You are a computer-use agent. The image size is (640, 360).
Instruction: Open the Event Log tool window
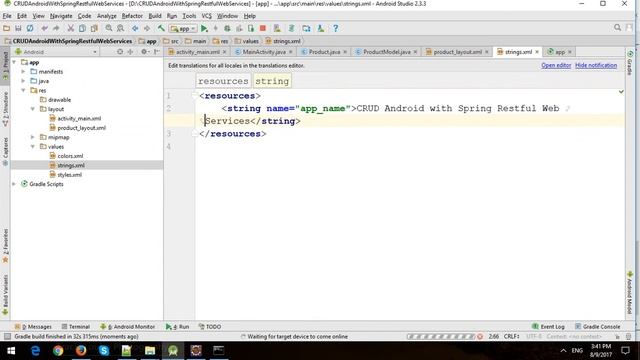click(548, 327)
